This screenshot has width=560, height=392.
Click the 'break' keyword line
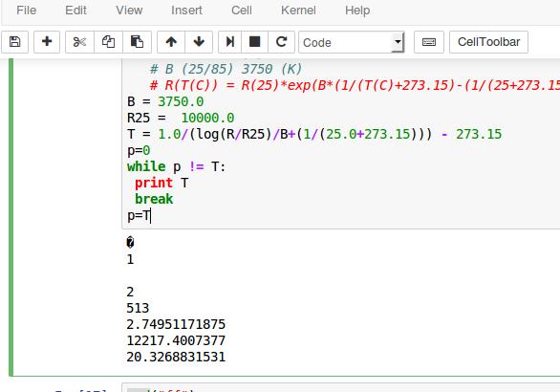pyautogui.click(x=154, y=199)
